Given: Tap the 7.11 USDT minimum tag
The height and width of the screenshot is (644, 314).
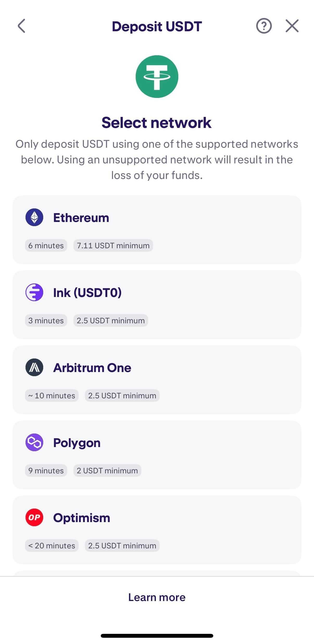Looking at the screenshot, I should [x=113, y=245].
